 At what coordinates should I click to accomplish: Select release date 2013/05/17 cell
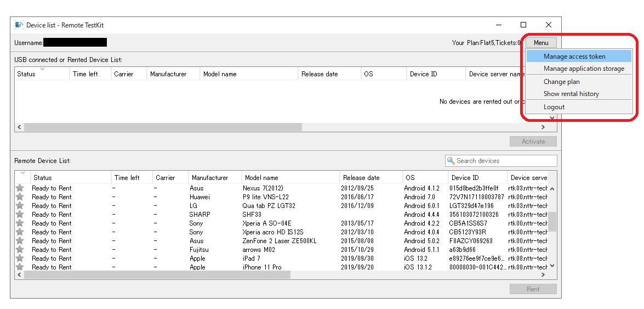point(357,223)
